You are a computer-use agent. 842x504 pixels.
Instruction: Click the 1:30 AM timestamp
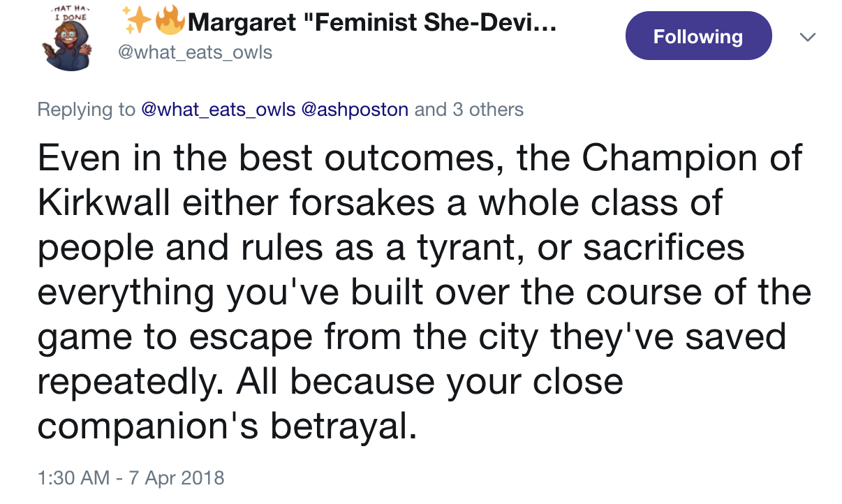[73, 478]
